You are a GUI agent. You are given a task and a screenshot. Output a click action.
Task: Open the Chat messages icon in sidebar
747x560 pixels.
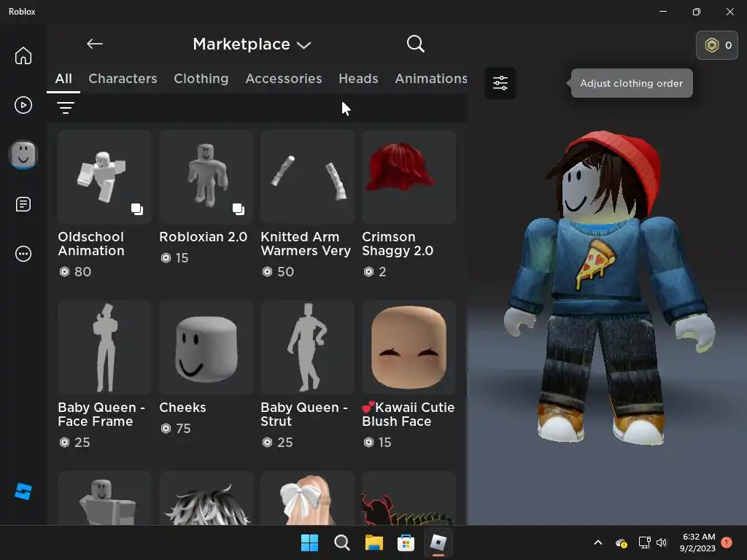point(23,204)
